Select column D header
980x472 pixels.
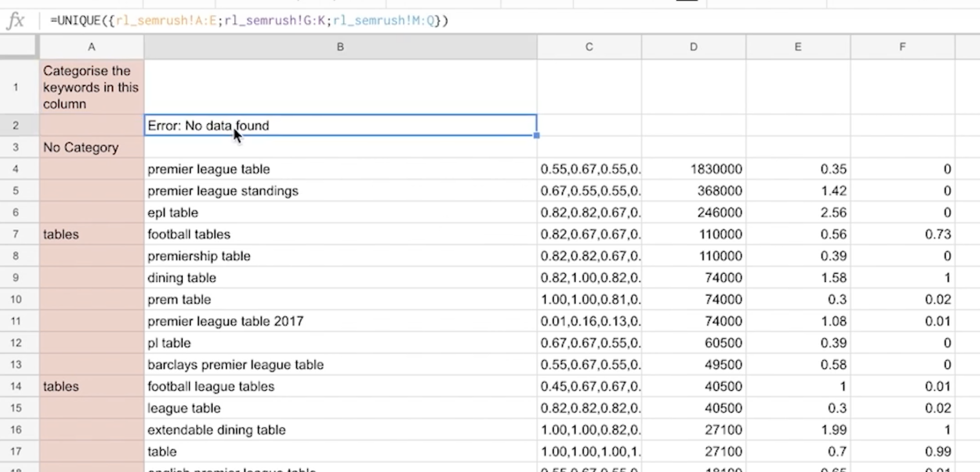(693, 47)
